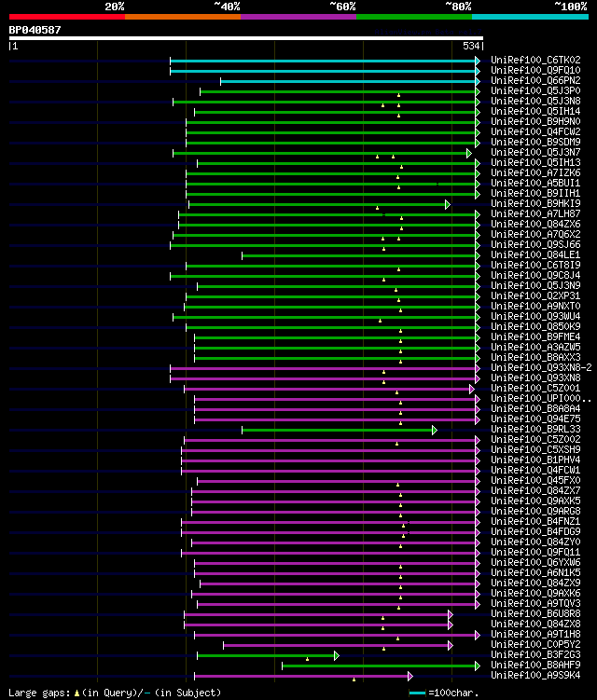Open hit UniRef100_Q4FCW2
This screenshot has height=700, width=597.
(x=535, y=131)
